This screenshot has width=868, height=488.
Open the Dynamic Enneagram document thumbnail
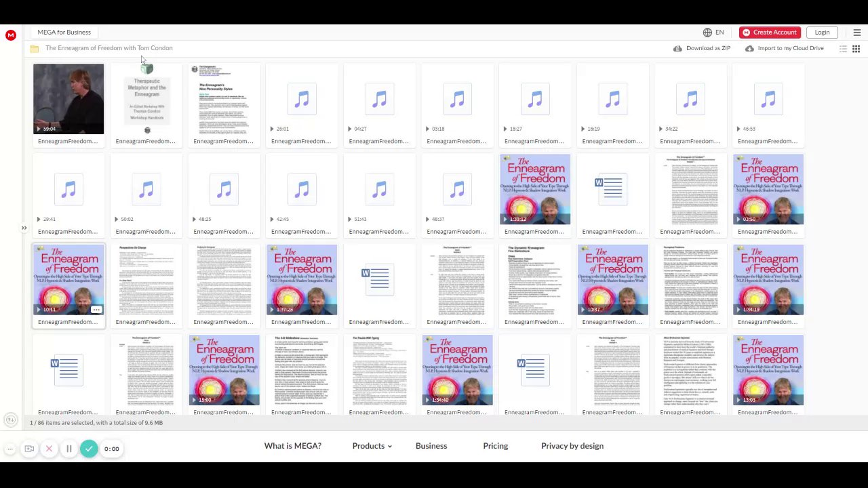point(535,280)
